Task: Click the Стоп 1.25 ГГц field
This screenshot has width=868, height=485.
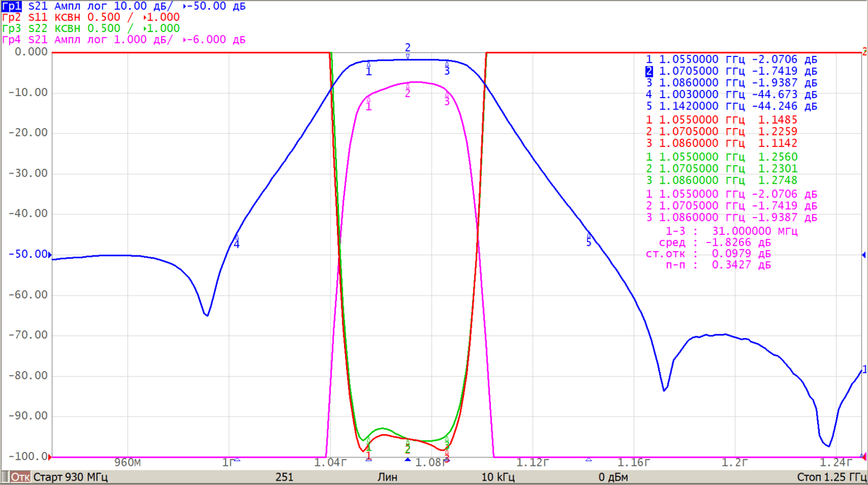Action: tap(831, 477)
